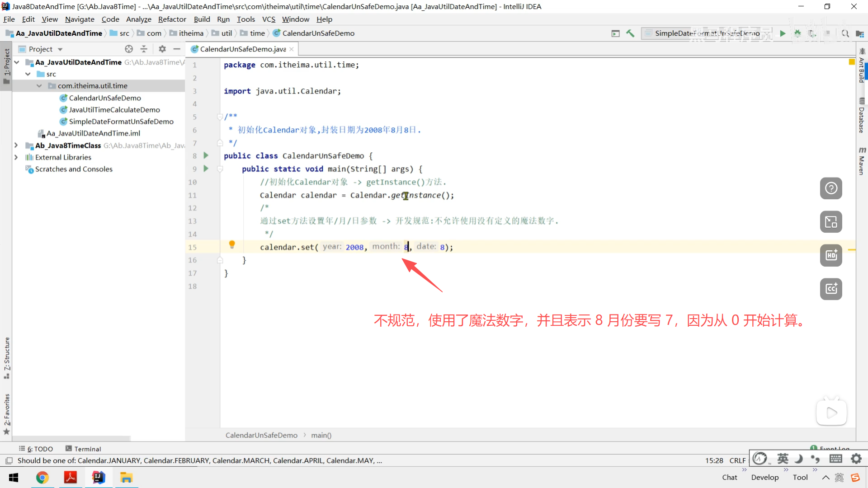Click the locate target crosshair icon in Project panel

point(129,49)
